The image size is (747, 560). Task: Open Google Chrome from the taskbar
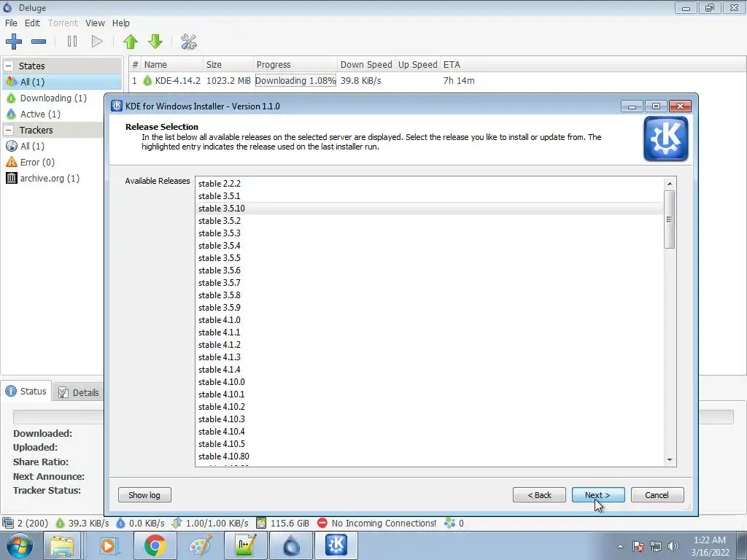point(155,545)
